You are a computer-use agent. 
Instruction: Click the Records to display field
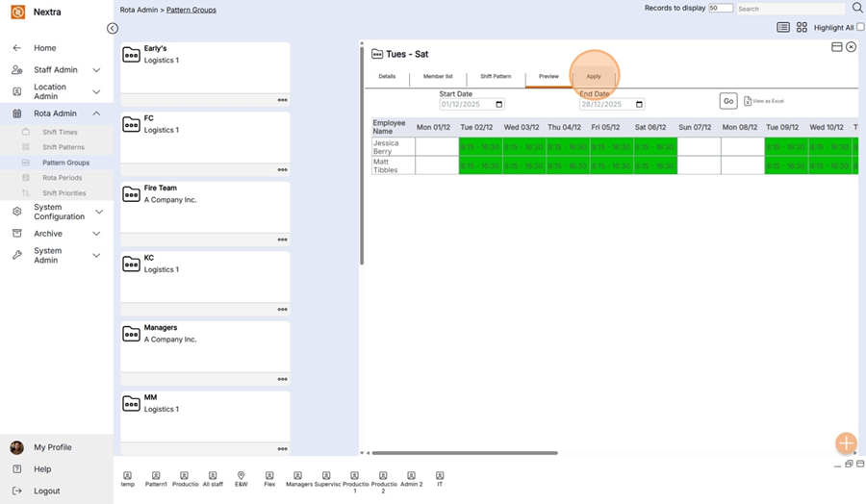[721, 9]
